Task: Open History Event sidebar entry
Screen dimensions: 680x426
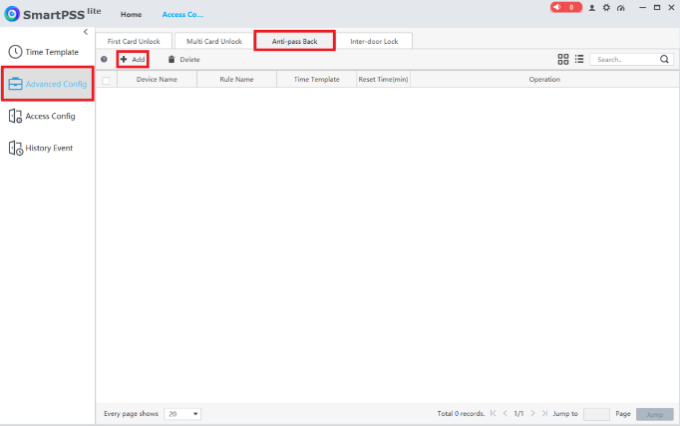Action: pos(41,148)
